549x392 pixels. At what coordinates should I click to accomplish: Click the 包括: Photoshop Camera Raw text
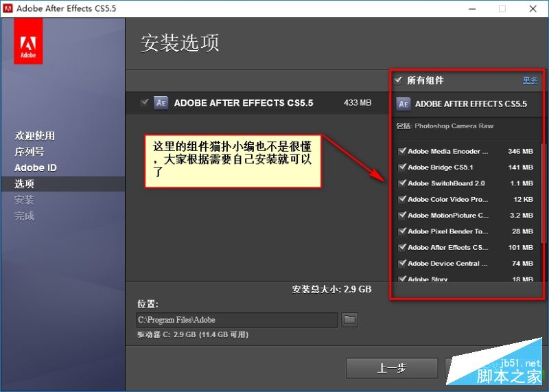(x=445, y=126)
